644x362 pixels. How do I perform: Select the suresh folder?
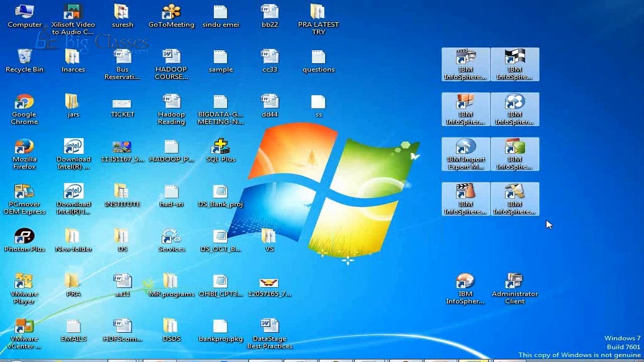click(122, 17)
